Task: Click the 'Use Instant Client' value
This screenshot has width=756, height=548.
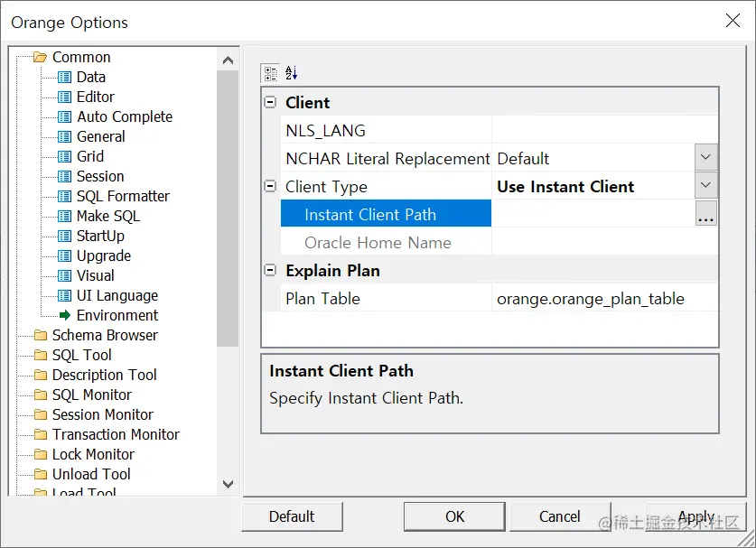Action: [565, 187]
